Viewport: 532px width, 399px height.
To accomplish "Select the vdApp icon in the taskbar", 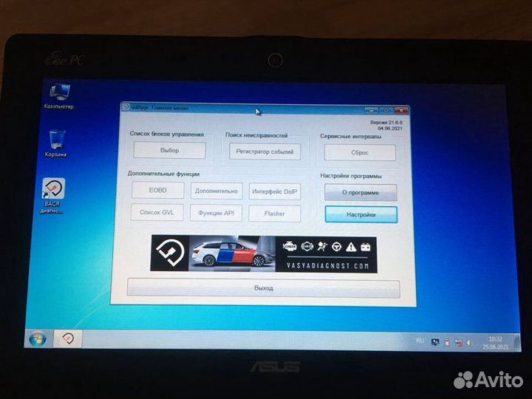I will point(66,339).
